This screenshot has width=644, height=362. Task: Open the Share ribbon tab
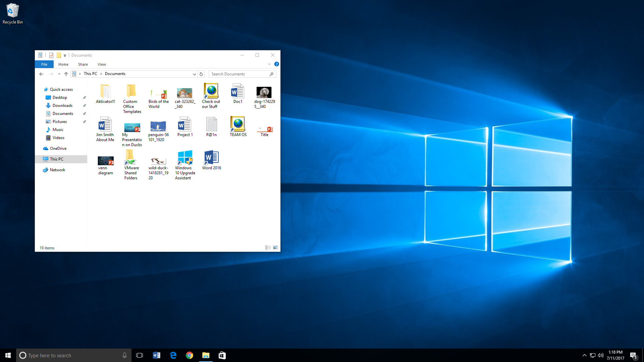pos(83,64)
